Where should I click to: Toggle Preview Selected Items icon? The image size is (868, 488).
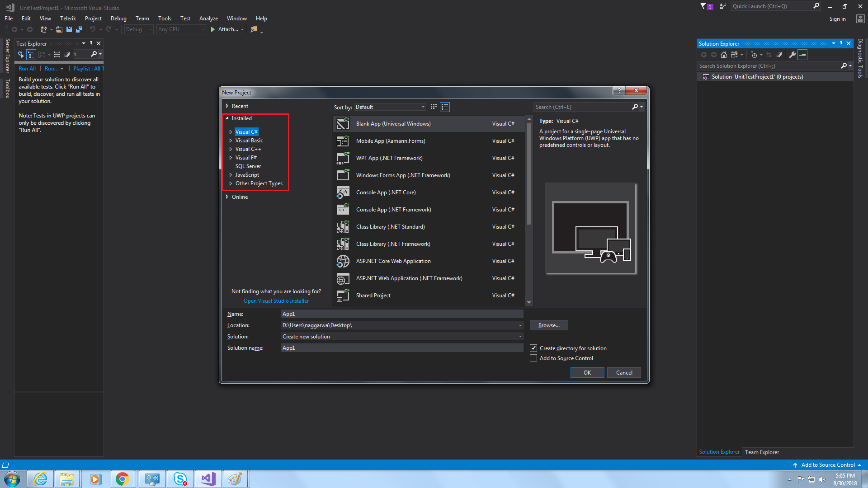pos(802,55)
